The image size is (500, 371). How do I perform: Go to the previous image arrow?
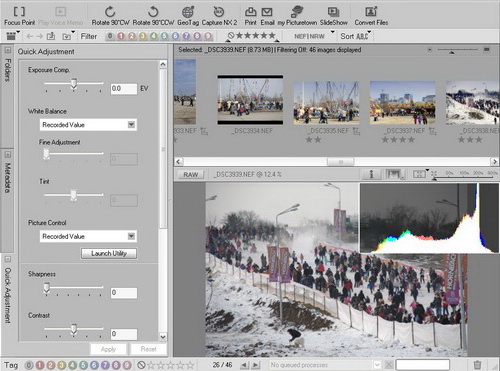click(244, 365)
